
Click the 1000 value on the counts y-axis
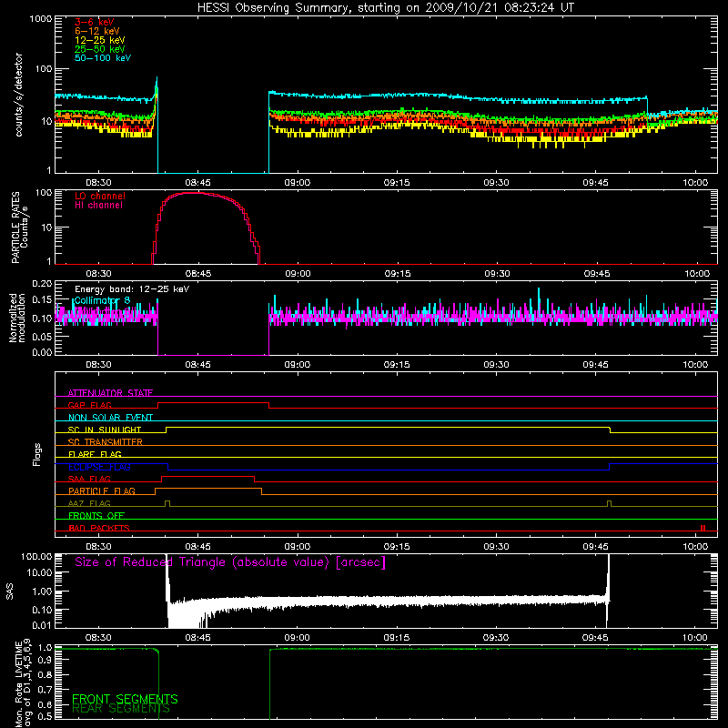[x=41, y=19]
